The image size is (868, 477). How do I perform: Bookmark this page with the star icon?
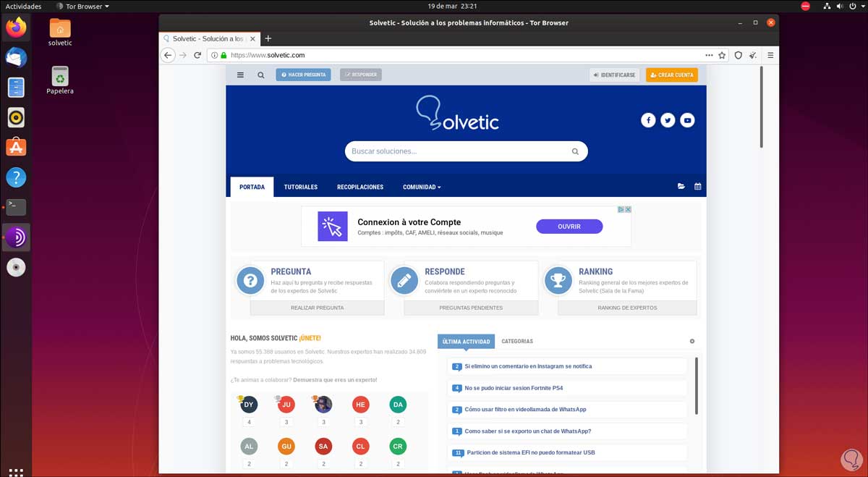point(722,55)
